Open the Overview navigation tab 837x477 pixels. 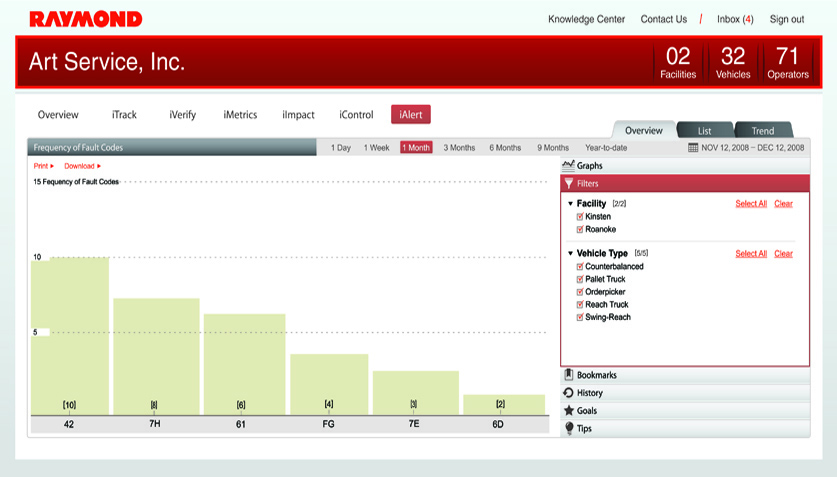(58, 115)
